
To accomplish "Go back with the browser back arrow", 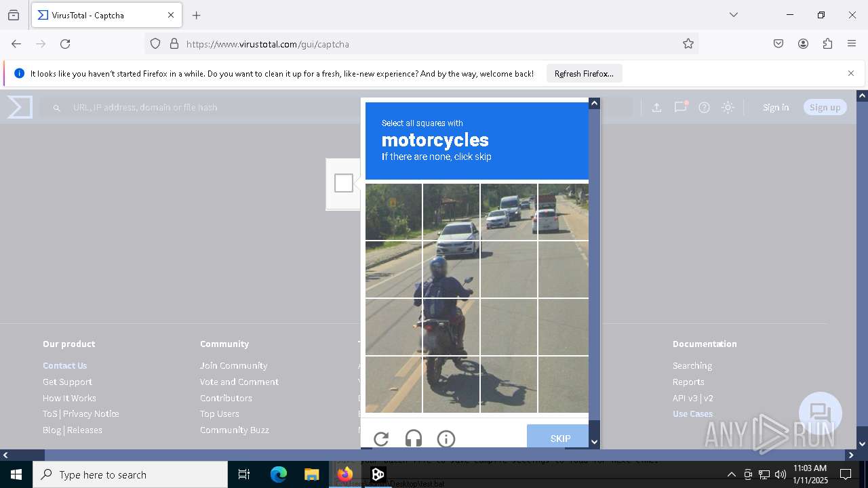I will 16,44.
